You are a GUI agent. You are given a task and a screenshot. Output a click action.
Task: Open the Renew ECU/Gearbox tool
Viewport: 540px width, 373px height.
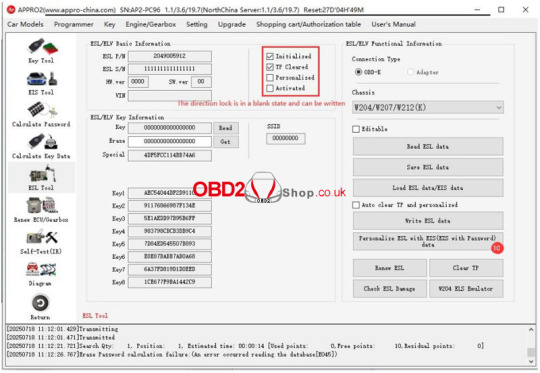[x=41, y=210]
